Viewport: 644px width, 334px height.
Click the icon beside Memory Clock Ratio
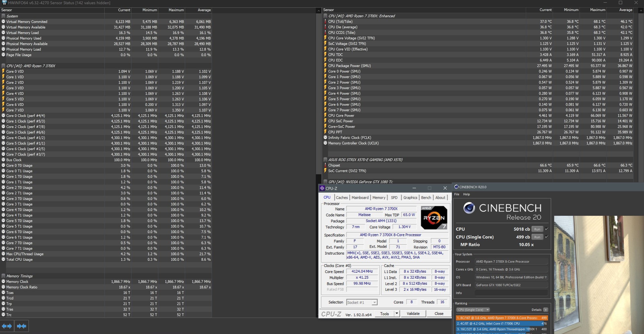[3, 287]
